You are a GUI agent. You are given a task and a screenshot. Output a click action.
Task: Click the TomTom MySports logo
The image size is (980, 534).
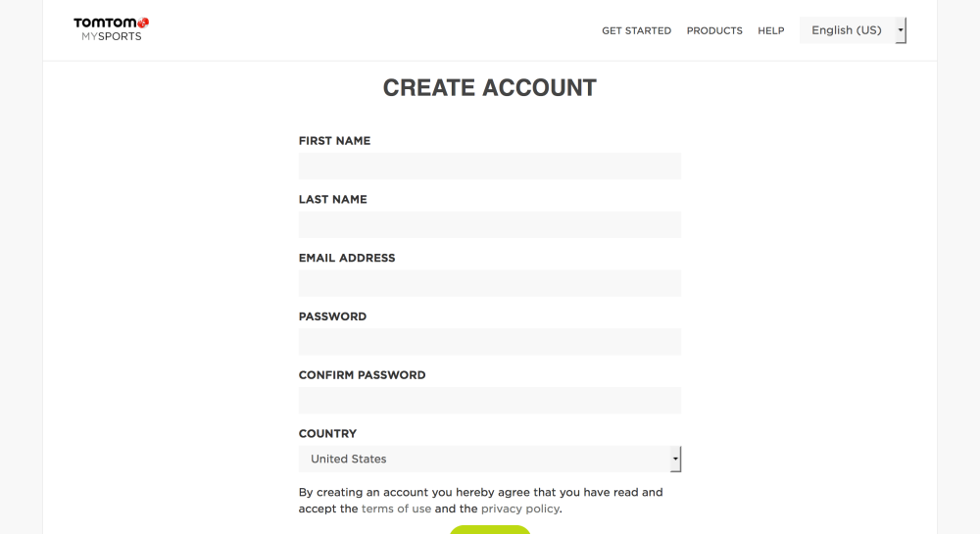click(x=111, y=29)
